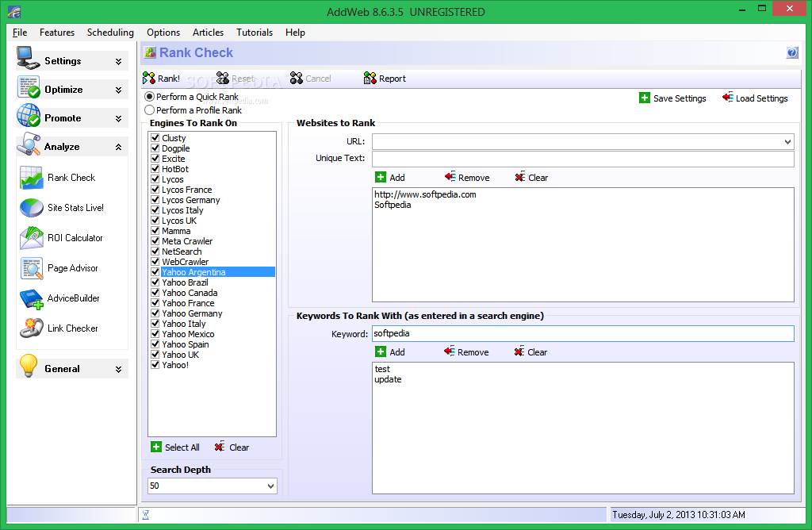
Task: Click Clear icon under Websites to Rank
Action: [x=520, y=177]
